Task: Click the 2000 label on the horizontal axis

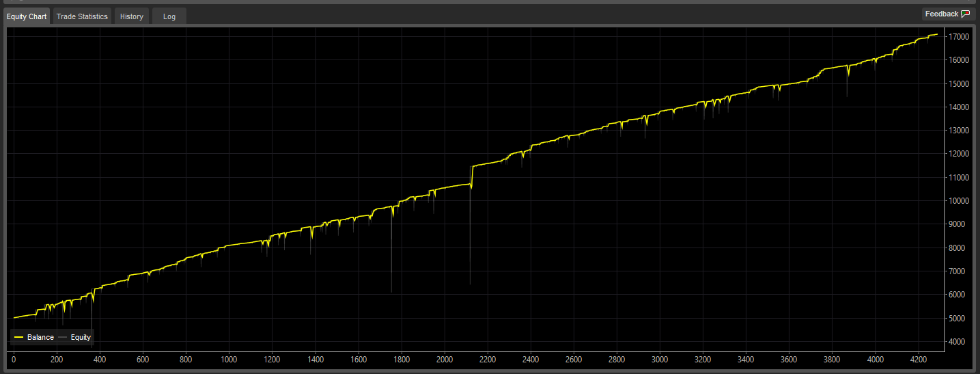Action: pyautogui.click(x=444, y=360)
